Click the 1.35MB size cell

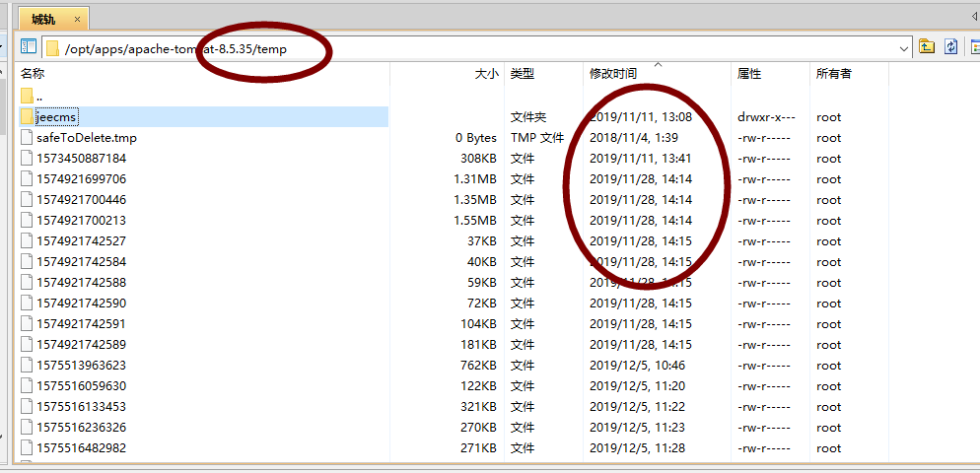(x=475, y=200)
